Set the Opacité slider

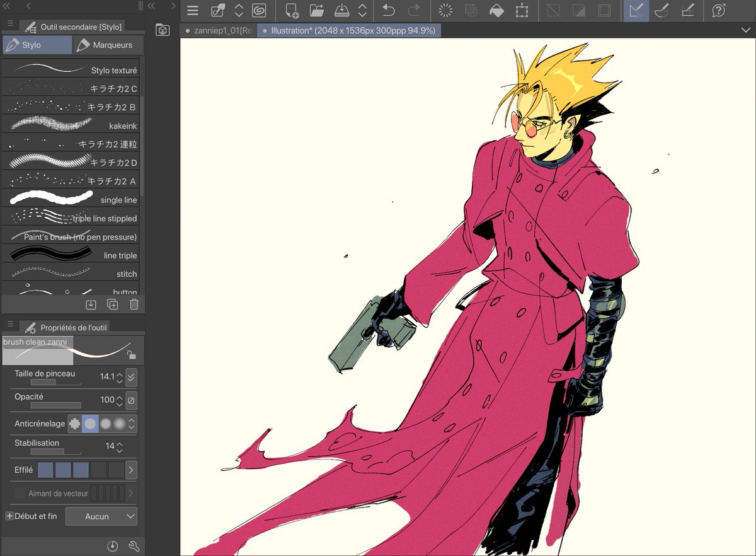[x=56, y=405]
